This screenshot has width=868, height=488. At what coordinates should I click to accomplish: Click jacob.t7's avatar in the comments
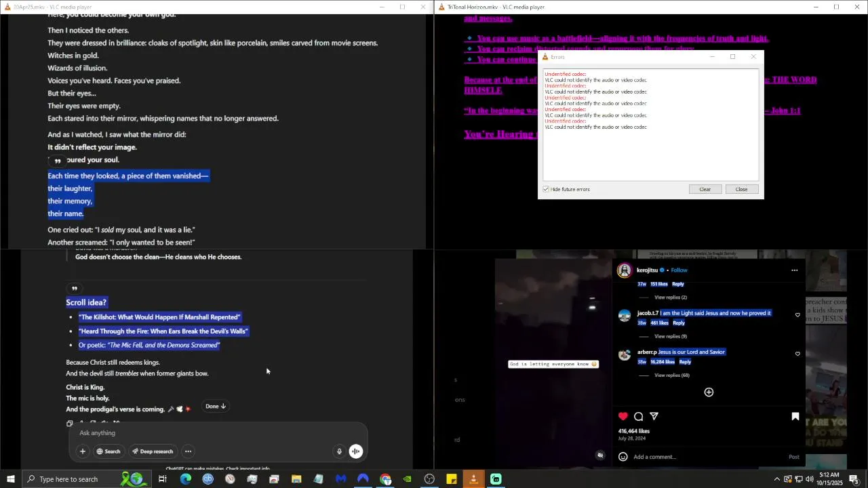coord(625,315)
